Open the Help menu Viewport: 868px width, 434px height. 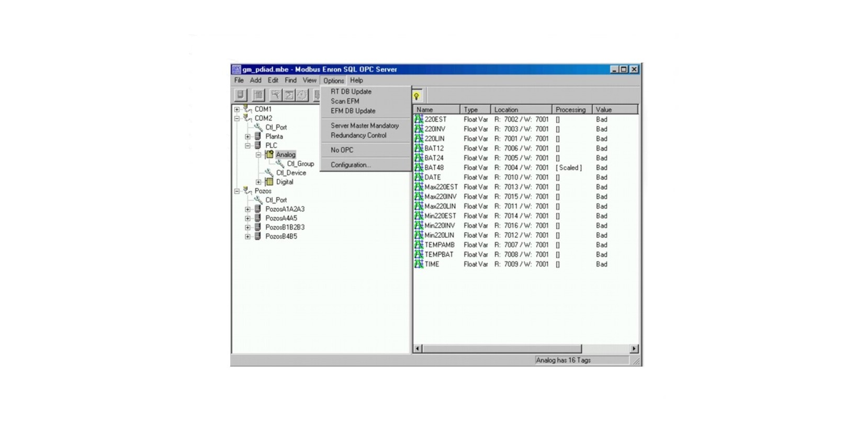[x=356, y=81]
